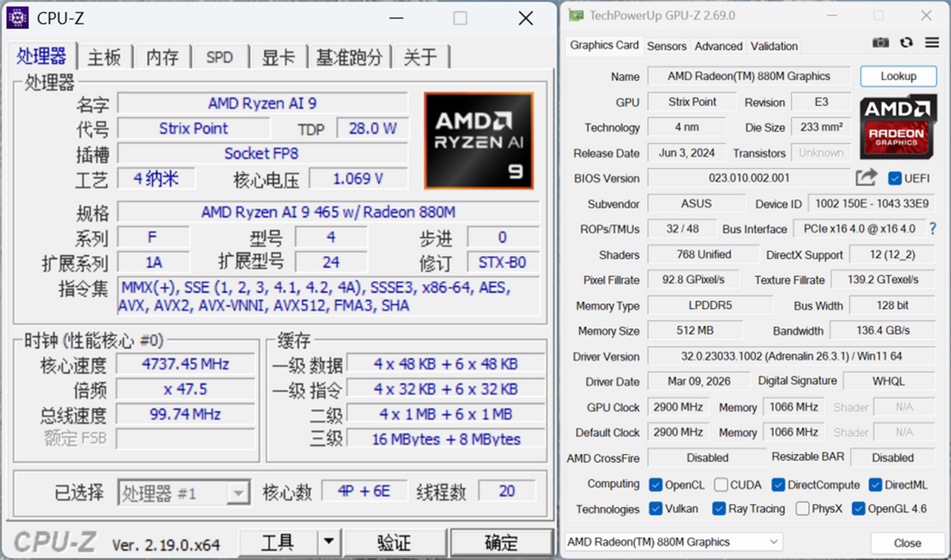Toggle the Ray Tracing checkbox
The image size is (951, 560).
click(719, 509)
